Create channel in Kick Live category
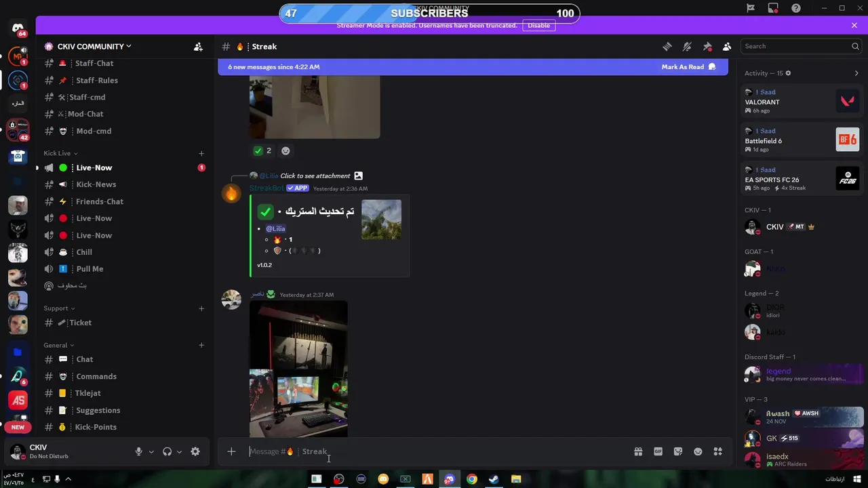The image size is (868, 488). coord(201,153)
